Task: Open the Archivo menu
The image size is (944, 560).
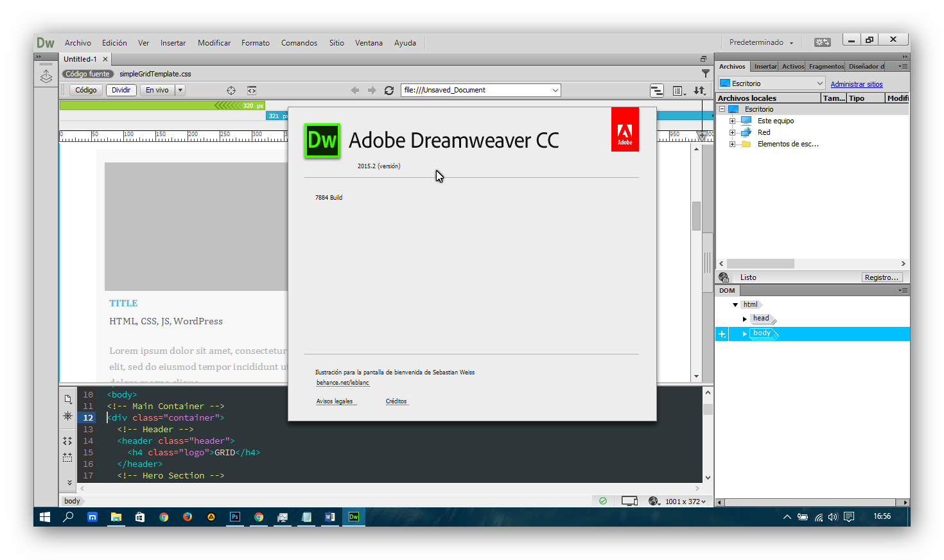Action: pos(78,43)
